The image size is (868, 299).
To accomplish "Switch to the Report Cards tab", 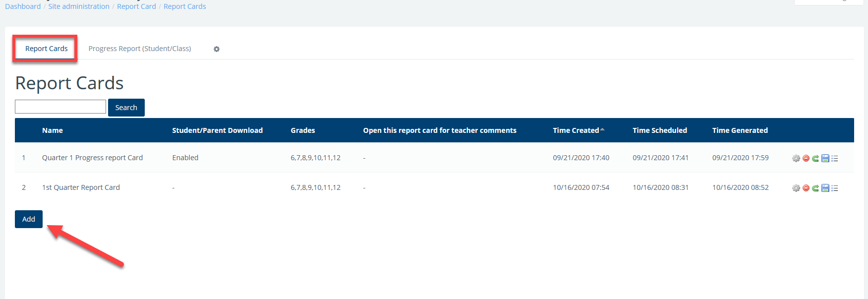I will pyautogui.click(x=46, y=49).
